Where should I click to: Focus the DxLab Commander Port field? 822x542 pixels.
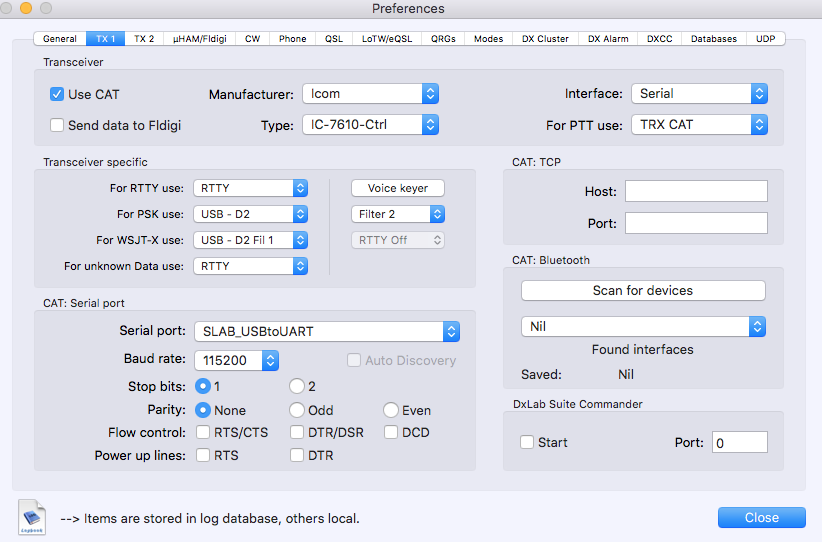pyautogui.click(x=740, y=442)
